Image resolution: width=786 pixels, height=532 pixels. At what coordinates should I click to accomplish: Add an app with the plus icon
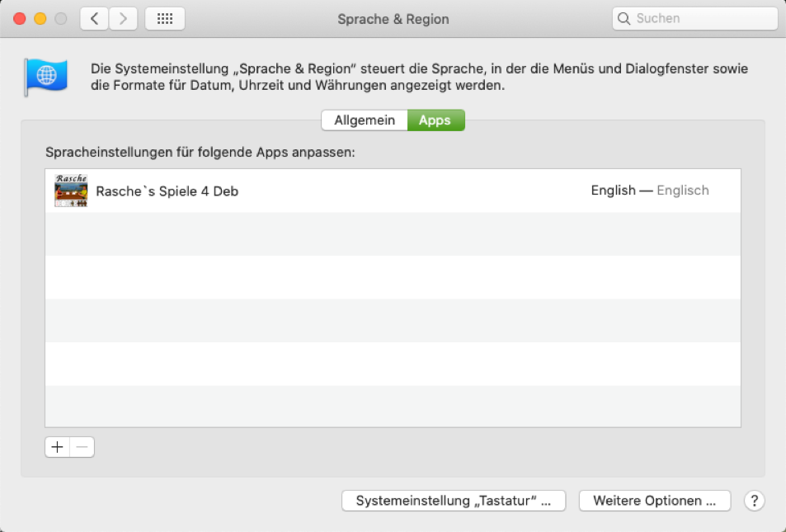57,446
